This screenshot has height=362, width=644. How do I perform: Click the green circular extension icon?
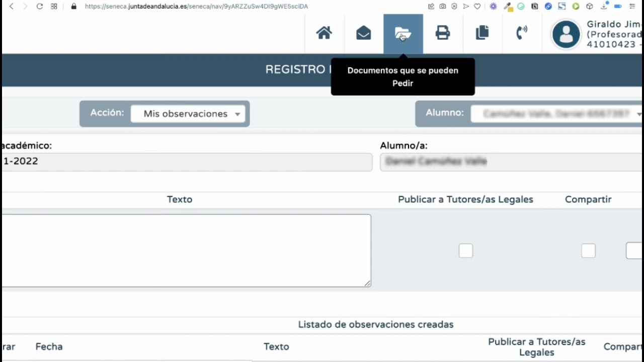pos(521,7)
